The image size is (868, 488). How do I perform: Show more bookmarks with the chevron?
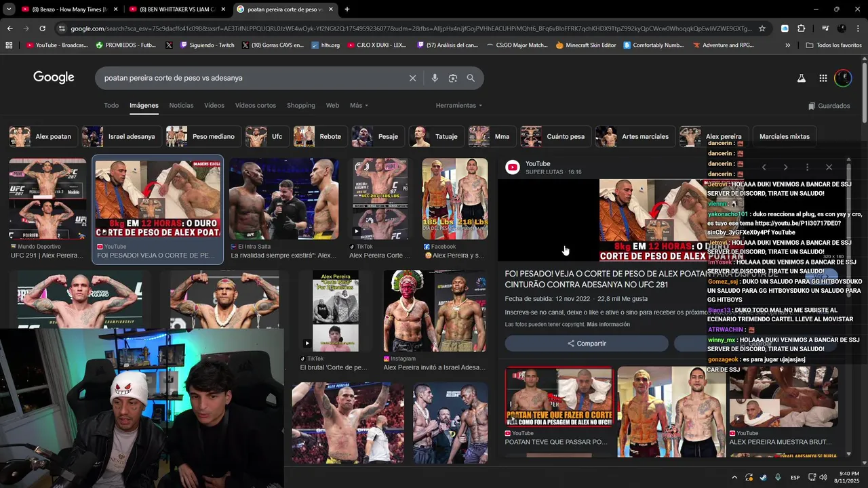point(787,45)
